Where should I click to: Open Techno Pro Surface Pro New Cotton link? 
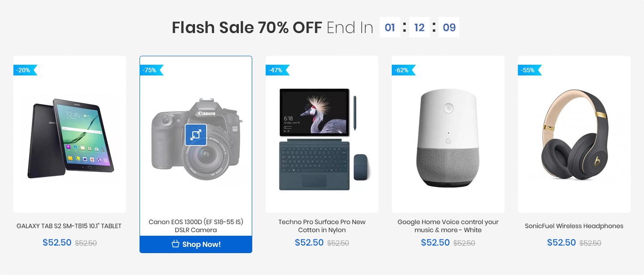click(x=322, y=226)
